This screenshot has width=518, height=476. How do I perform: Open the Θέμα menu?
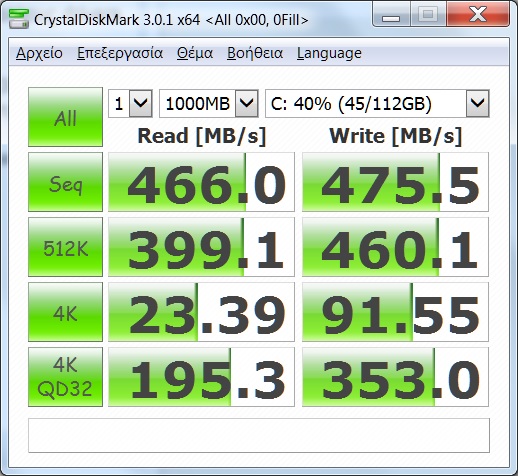195,53
